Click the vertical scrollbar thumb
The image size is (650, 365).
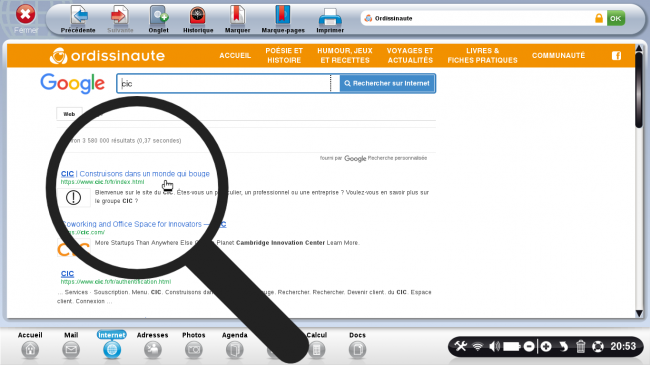click(639, 90)
